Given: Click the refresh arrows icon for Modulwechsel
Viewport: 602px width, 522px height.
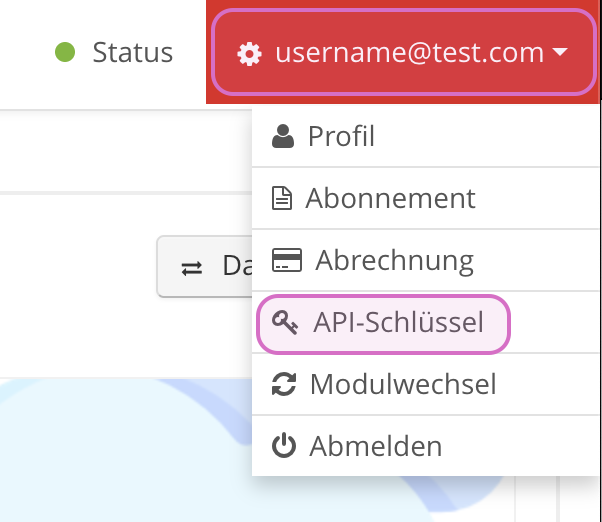Looking at the screenshot, I should (x=284, y=384).
